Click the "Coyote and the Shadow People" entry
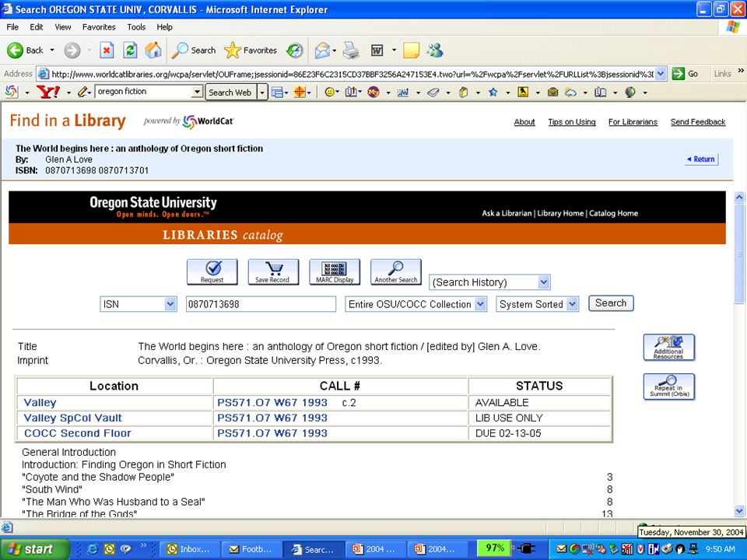The width and height of the screenshot is (747, 560). click(98, 477)
